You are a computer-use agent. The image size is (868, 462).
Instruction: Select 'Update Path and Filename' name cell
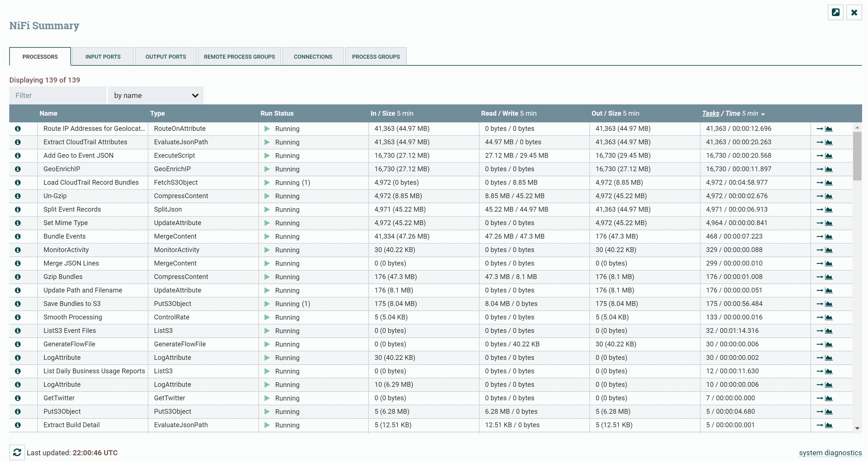83,290
